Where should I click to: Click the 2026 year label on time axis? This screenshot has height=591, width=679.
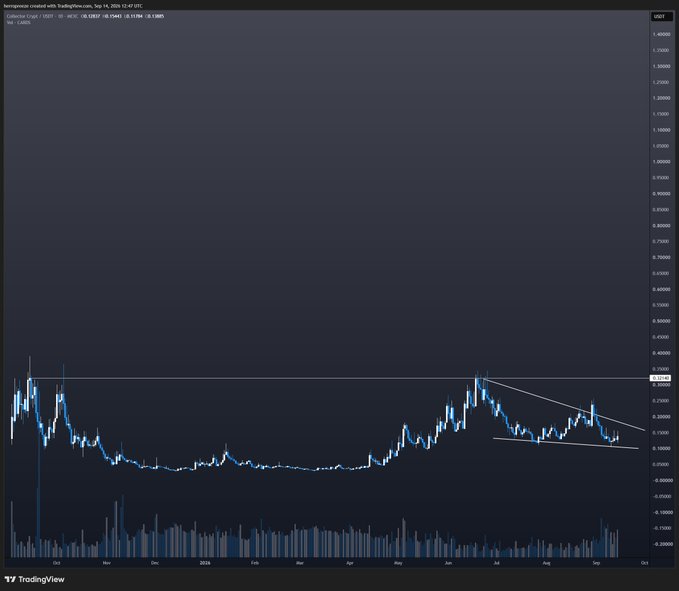pos(205,563)
